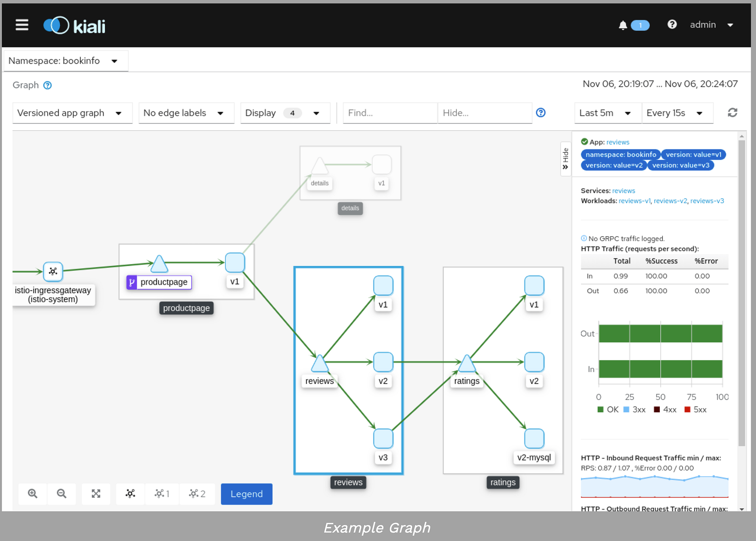Click the reviews service link
Viewport: 756px width, 541px height.
(x=623, y=191)
